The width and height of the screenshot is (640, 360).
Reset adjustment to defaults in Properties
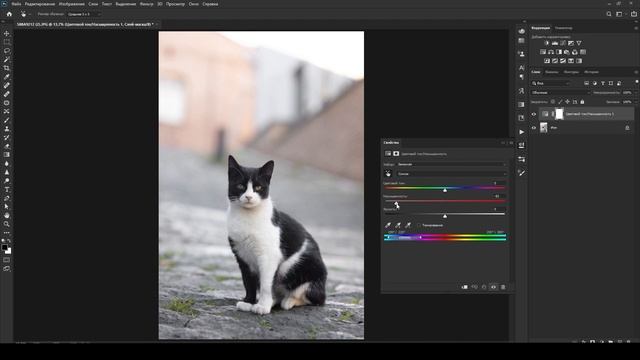click(x=484, y=287)
